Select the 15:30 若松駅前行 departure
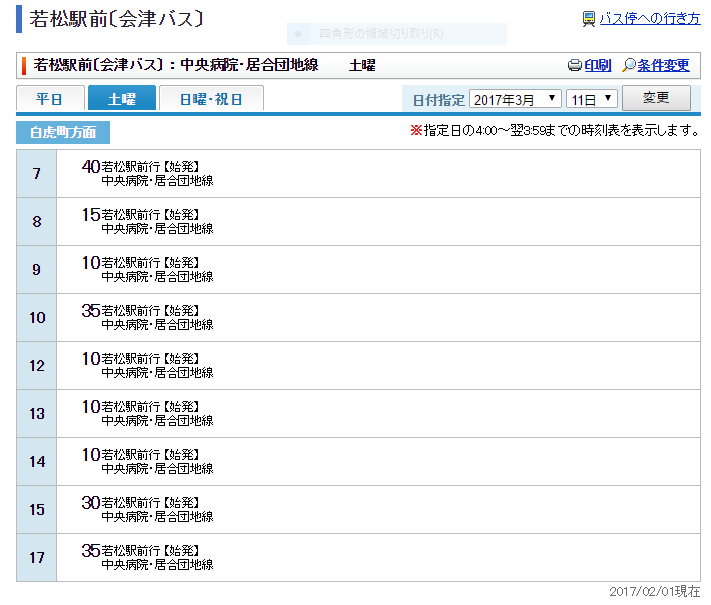 tap(147, 510)
